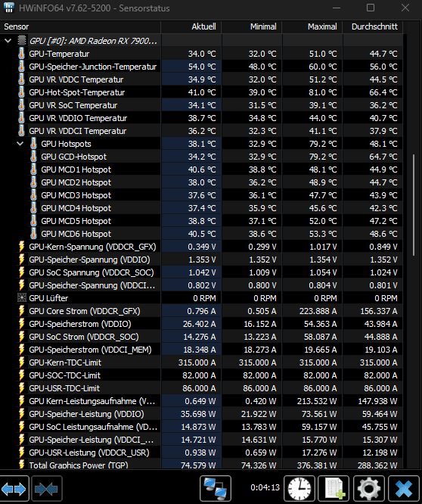The height and width of the screenshot is (504, 422).
Task: Select the GPU MCD3 Hotspot row
Action: pyautogui.click(x=201, y=195)
